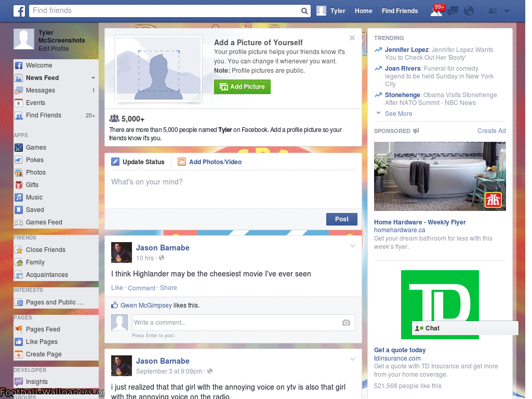Like the Highlander movie post
This screenshot has height=399, width=532.
[117, 288]
